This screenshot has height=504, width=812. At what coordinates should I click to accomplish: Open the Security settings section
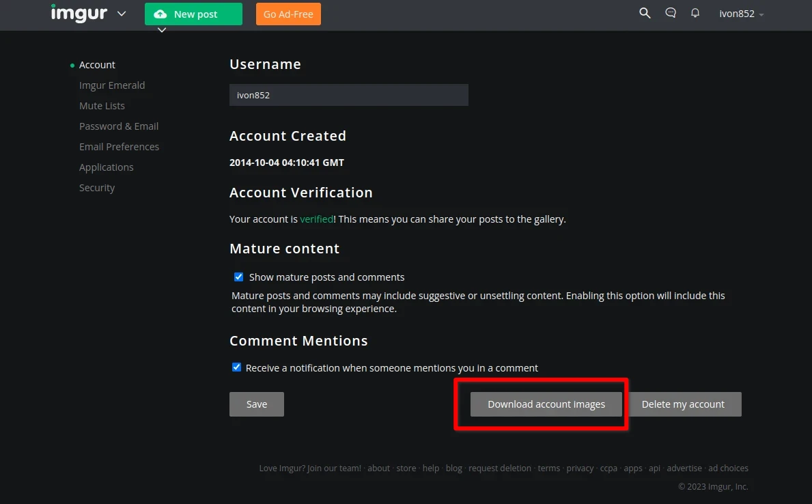(x=97, y=188)
